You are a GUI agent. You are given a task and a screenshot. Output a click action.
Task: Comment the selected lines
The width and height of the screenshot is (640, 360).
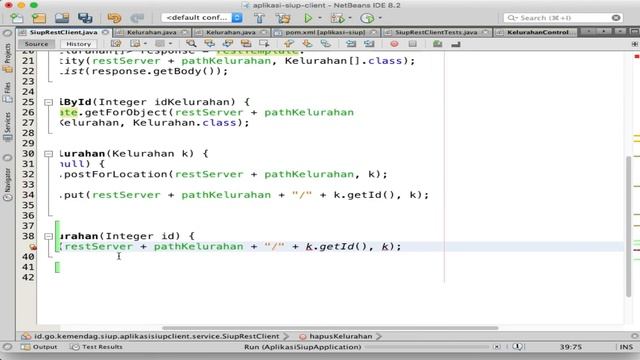[x=438, y=44]
